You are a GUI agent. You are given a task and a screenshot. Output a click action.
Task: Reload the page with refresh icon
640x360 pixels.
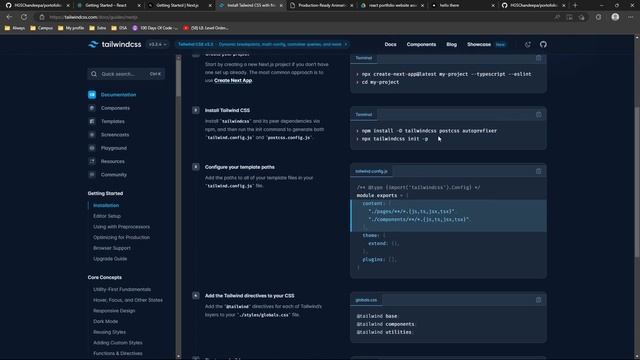click(24, 17)
